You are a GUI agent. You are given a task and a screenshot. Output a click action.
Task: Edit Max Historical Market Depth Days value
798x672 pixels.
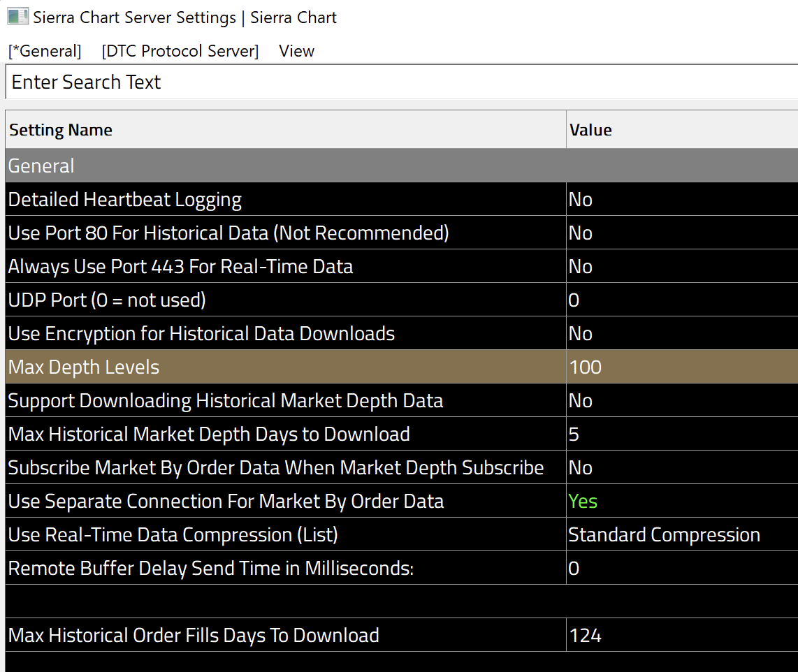point(574,434)
